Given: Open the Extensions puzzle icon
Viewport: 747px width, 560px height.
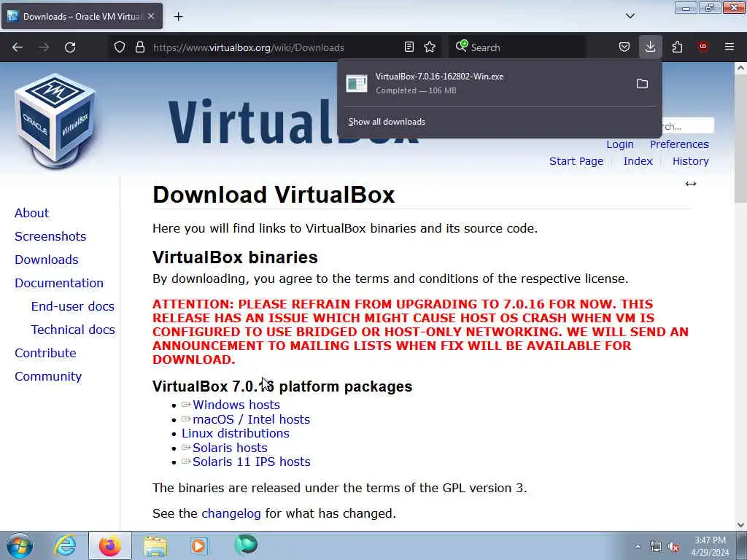Looking at the screenshot, I should (x=677, y=47).
